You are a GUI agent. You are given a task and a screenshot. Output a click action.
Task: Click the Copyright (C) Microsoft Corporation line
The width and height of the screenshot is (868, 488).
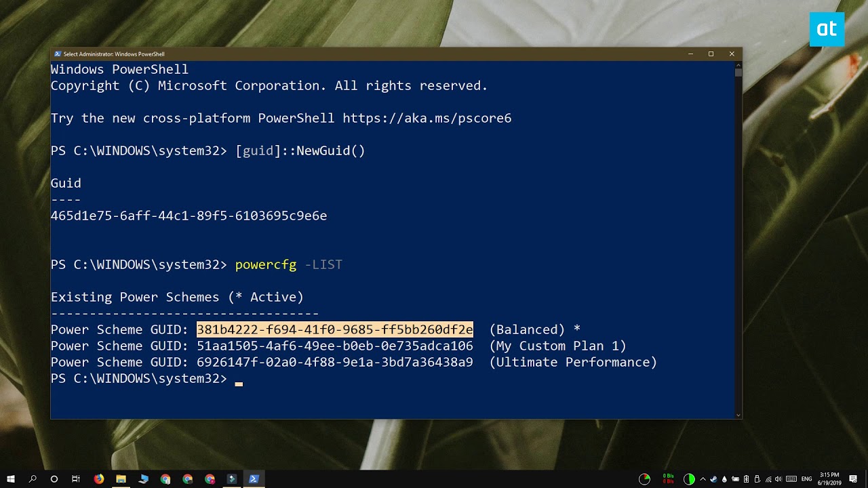[x=269, y=85]
